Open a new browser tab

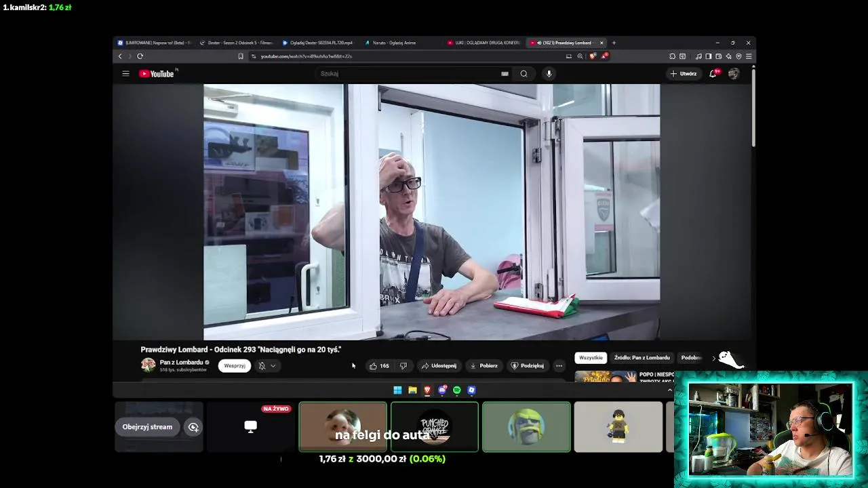(x=614, y=43)
